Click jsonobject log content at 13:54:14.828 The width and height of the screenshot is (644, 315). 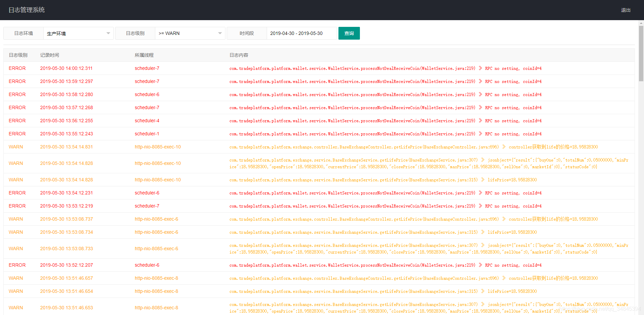(429, 163)
